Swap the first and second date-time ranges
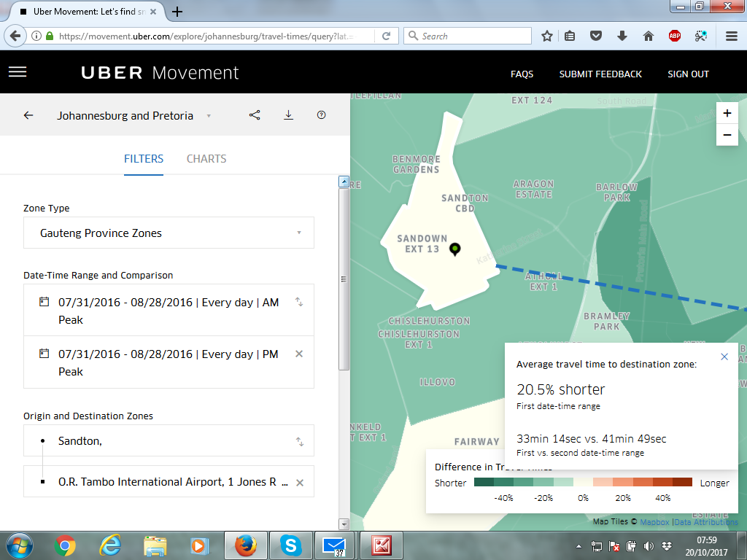Image resolution: width=747 pixels, height=560 pixels. coord(299,302)
